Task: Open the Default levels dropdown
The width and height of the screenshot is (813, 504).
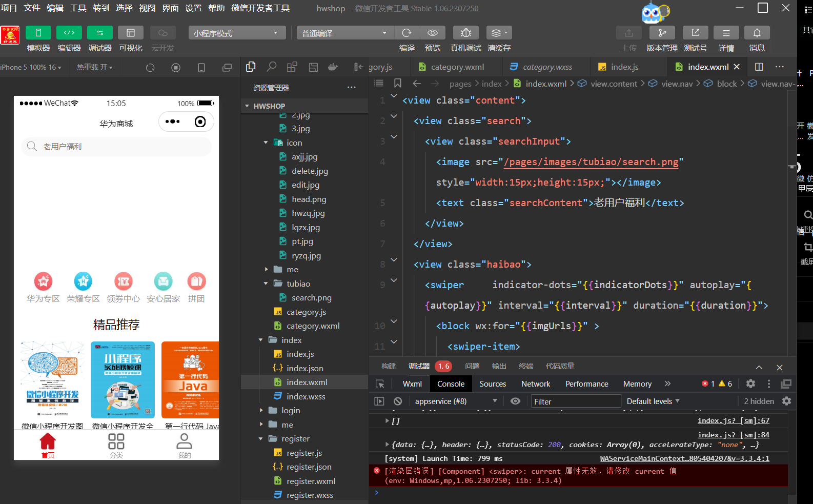Action: click(653, 401)
